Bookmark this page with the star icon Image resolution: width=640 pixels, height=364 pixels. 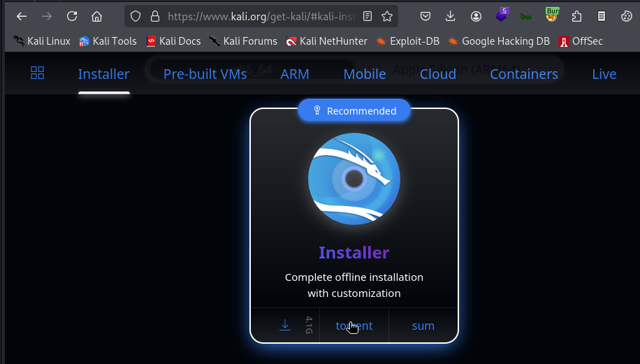point(387,16)
